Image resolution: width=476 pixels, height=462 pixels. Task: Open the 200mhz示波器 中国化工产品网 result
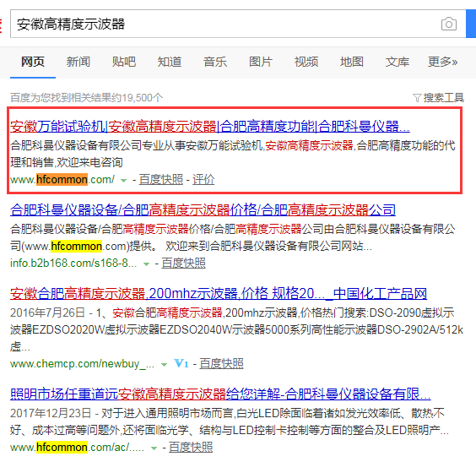pyautogui.click(x=219, y=293)
